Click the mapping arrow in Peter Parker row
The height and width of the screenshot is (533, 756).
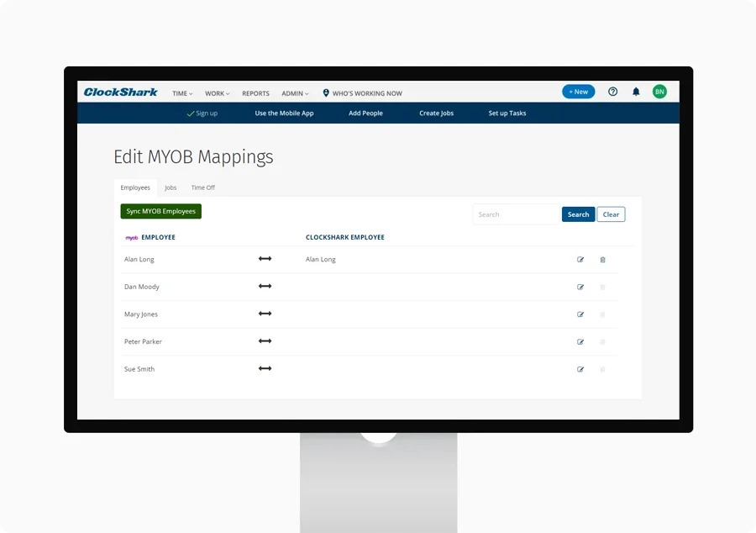coord(265,341)
